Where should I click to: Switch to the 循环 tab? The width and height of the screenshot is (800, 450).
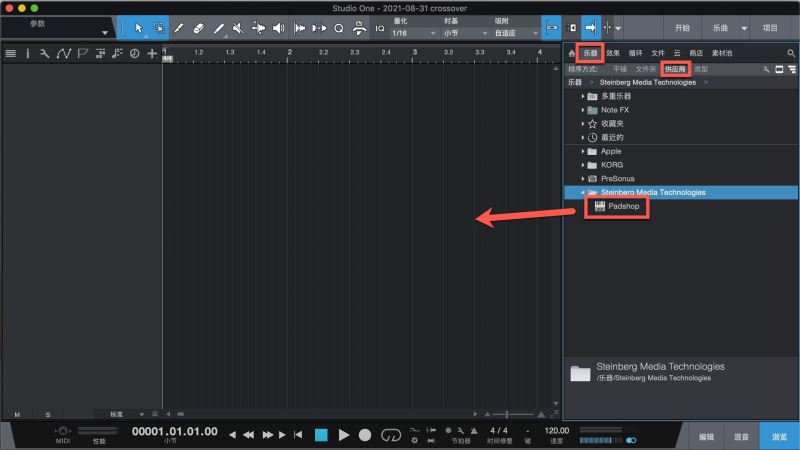coord(635,53)
